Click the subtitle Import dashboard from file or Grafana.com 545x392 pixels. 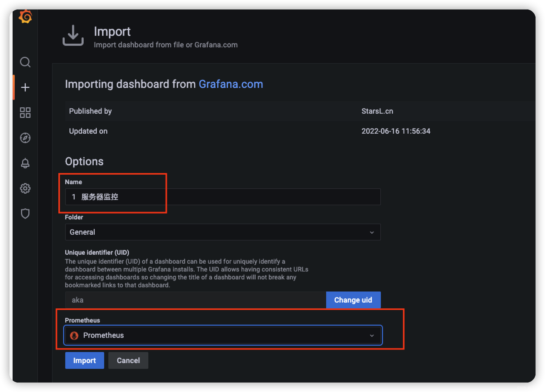166,45
